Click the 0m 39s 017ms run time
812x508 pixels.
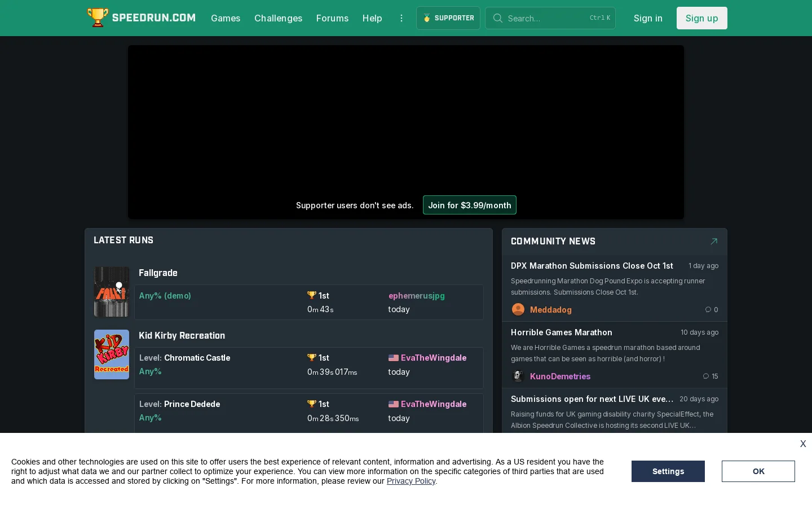pyautogui.click(x=332, y=372)
